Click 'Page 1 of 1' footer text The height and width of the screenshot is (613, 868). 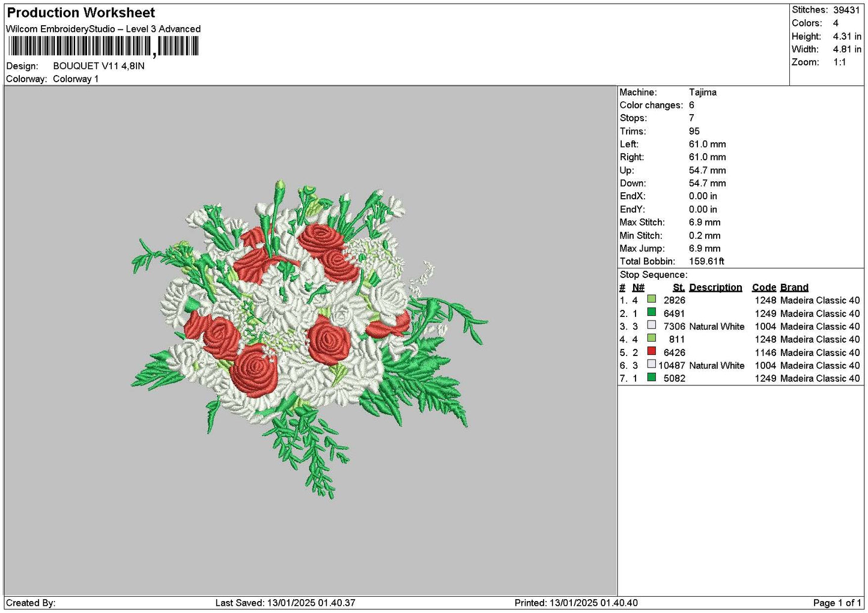(837, 603)
